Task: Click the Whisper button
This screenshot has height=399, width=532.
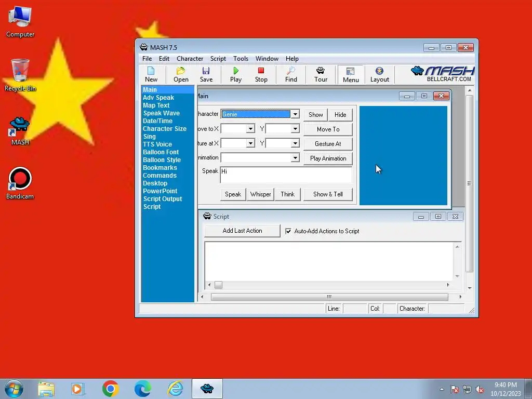Action: (260, 194)
